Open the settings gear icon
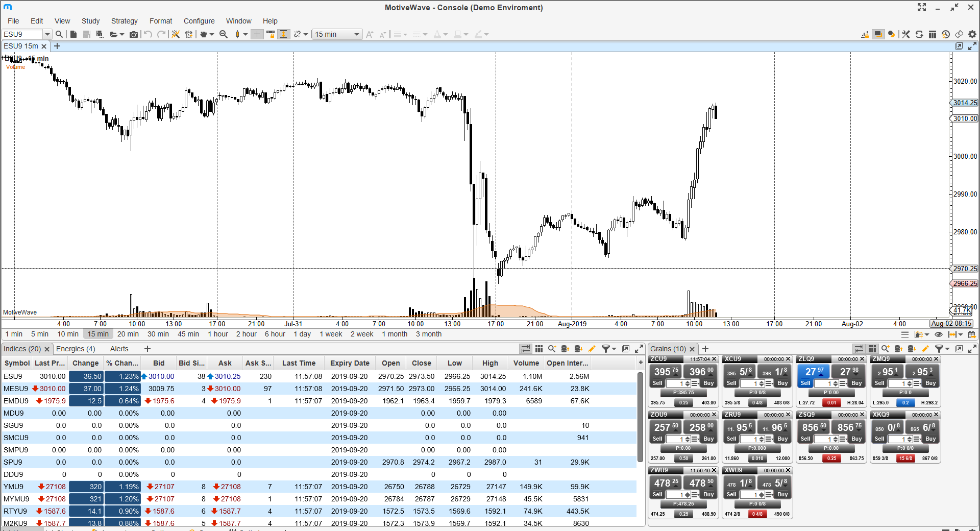This screenshot has height=531, width=980. coord(972,34)
